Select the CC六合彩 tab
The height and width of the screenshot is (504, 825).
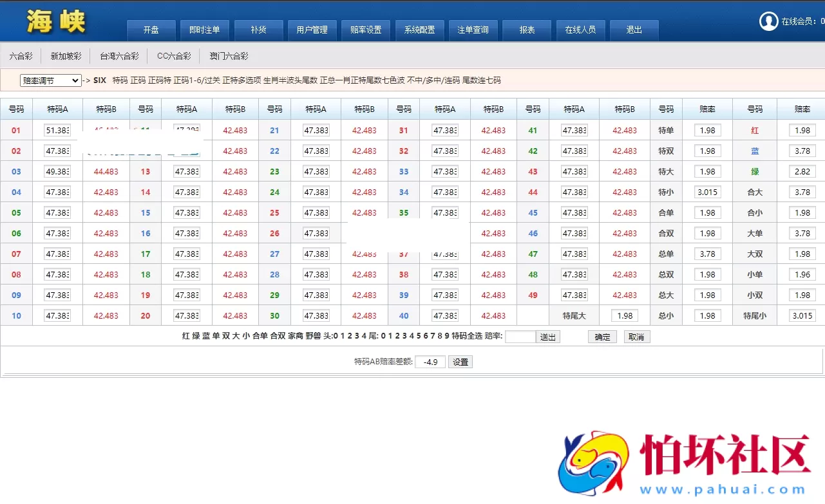pos(173,56)
